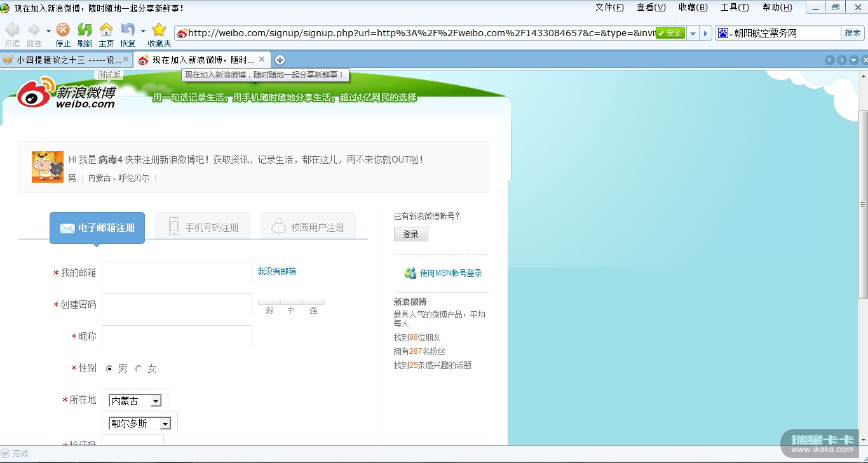Switch to the 校园用户注册 tab
Screen dimensions: 868x463
pos(308,226)
